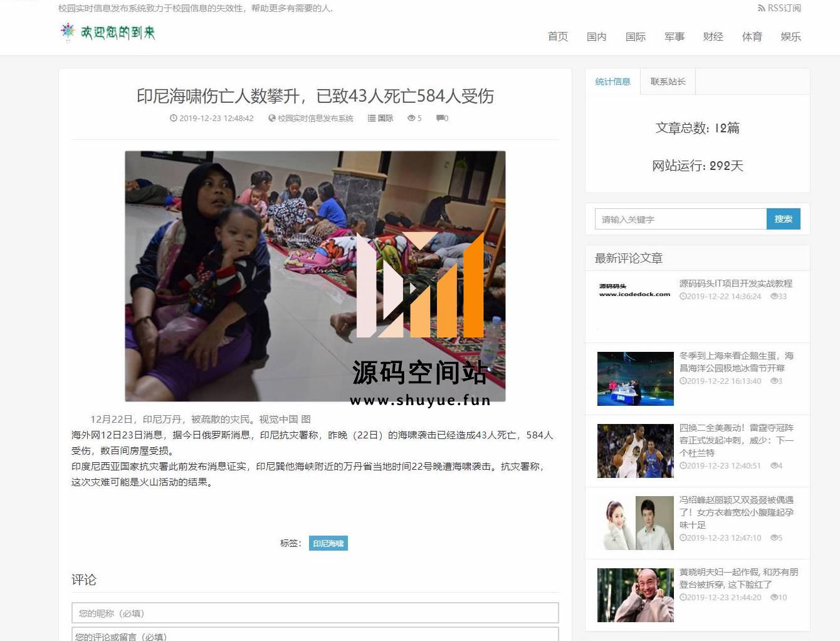Click the eye icon showing 33 views

774,296
